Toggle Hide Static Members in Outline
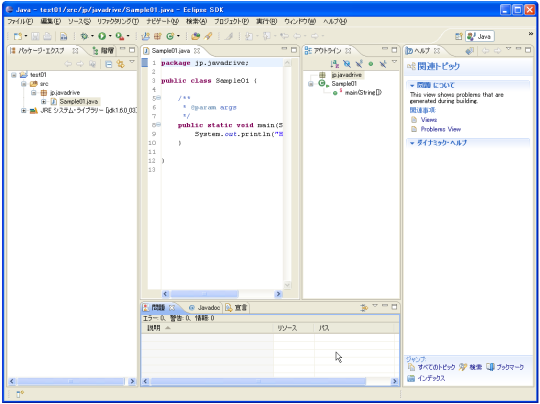540x404 pixels. [x=359, y=64]
